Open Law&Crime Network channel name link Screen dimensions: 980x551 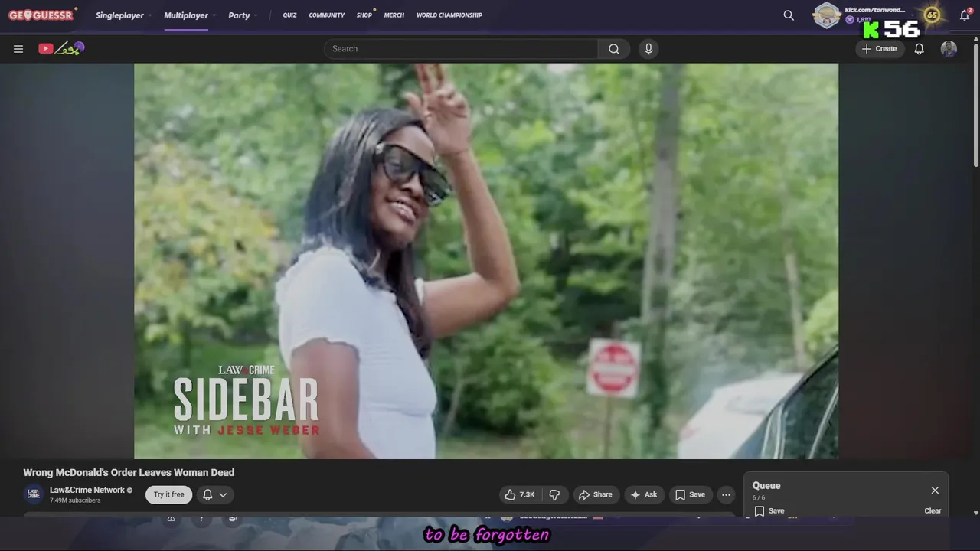click(x=87, y=490)
